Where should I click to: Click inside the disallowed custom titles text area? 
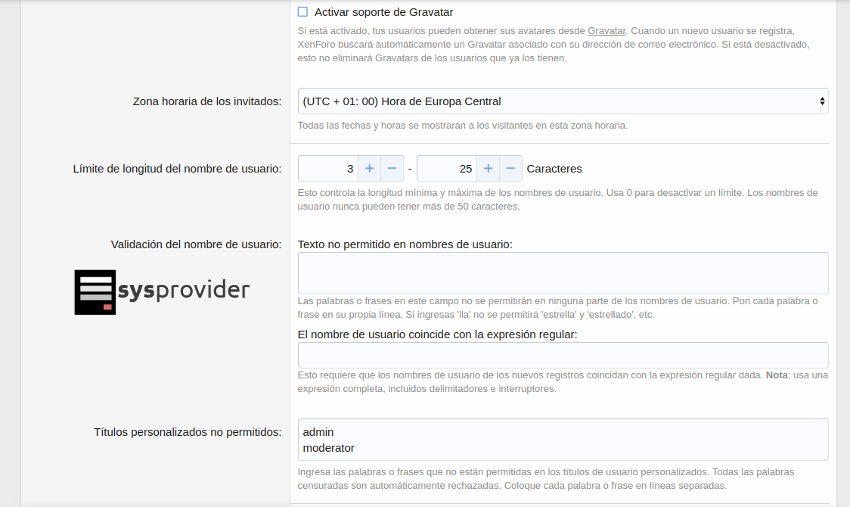pyautogui.click(x=563, y=439)
